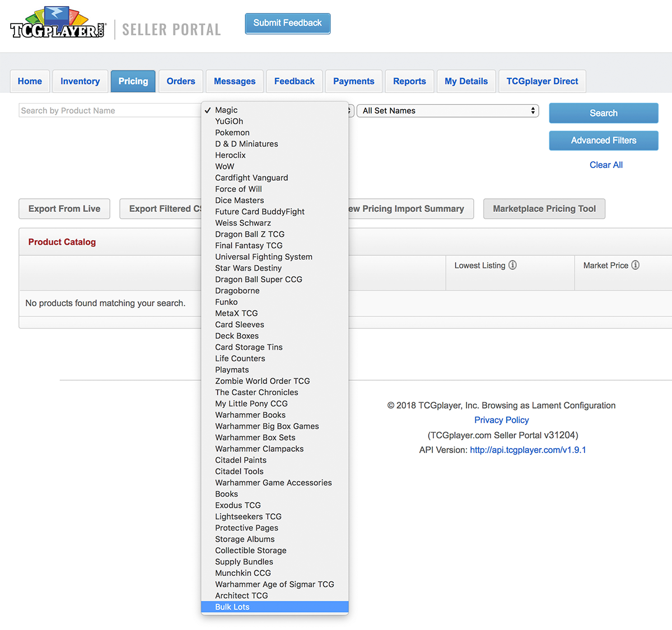Screen dimensions: 672x630
Task: Click the Clear All link
Action: 606,165
